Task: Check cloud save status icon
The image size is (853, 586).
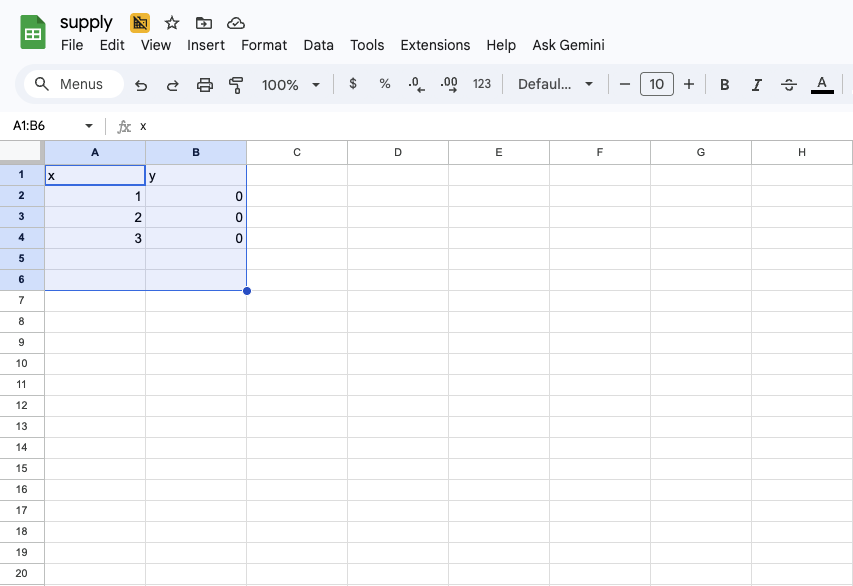Action: (x=236, y=23)
